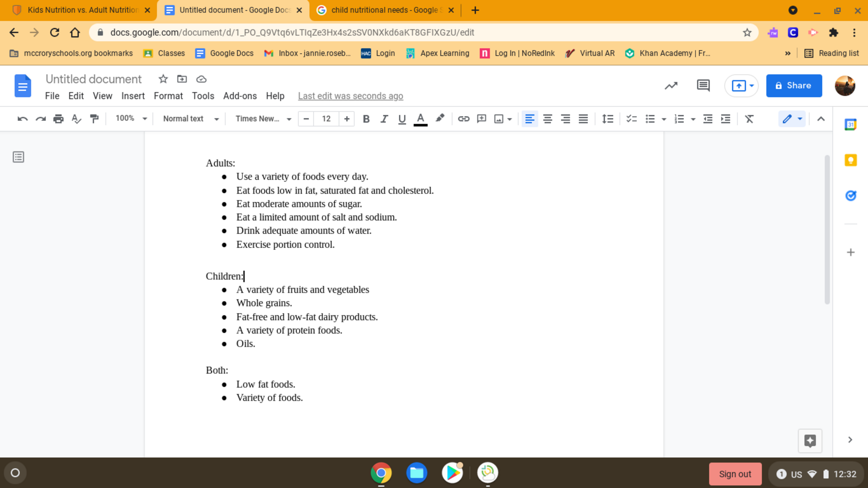
Task: Open the 'Last edit was seconds ago' link
Action: pos(350,96)
